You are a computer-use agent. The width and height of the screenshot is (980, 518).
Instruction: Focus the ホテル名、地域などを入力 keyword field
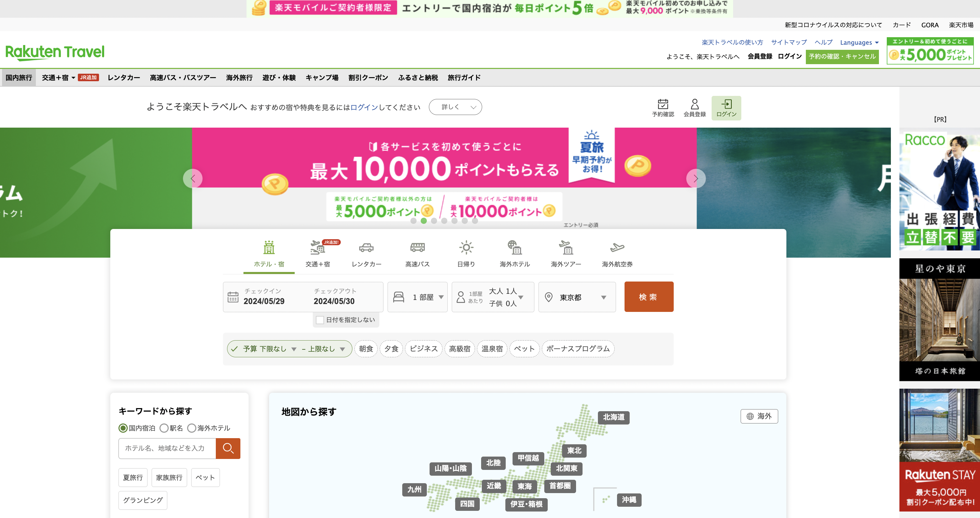pos(167,448)
